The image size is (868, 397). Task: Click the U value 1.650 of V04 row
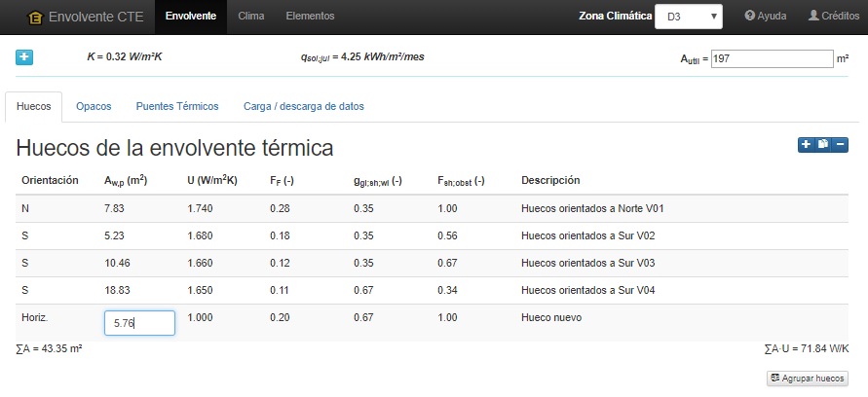point(200,290)
